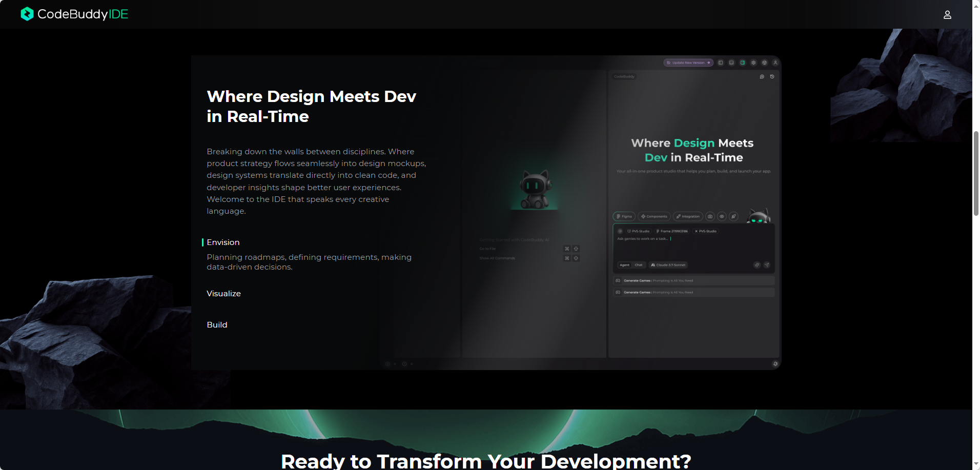
Task: Start new chat with the chat-plus icon
Action: (762, 76)
